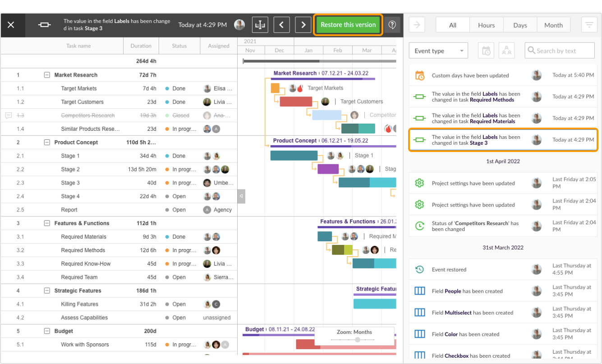Click the clock icon for Competitors Research status change

click(x=419, y=226)
